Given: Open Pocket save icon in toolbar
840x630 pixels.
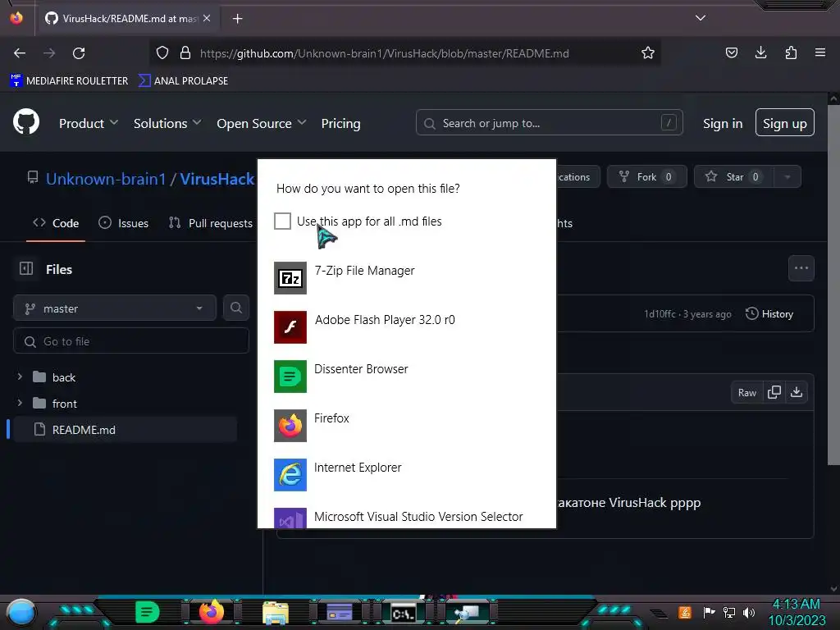Looking at the screenshot, I should (x=731, y=52).
